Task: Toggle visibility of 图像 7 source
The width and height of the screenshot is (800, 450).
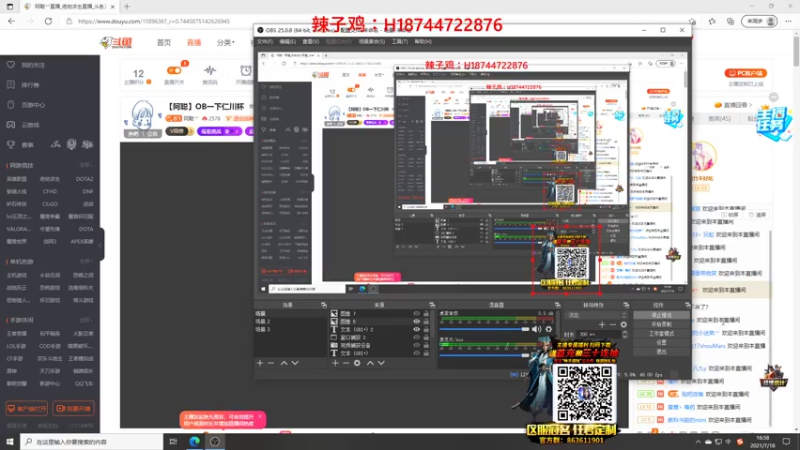Action: (416, 314)
